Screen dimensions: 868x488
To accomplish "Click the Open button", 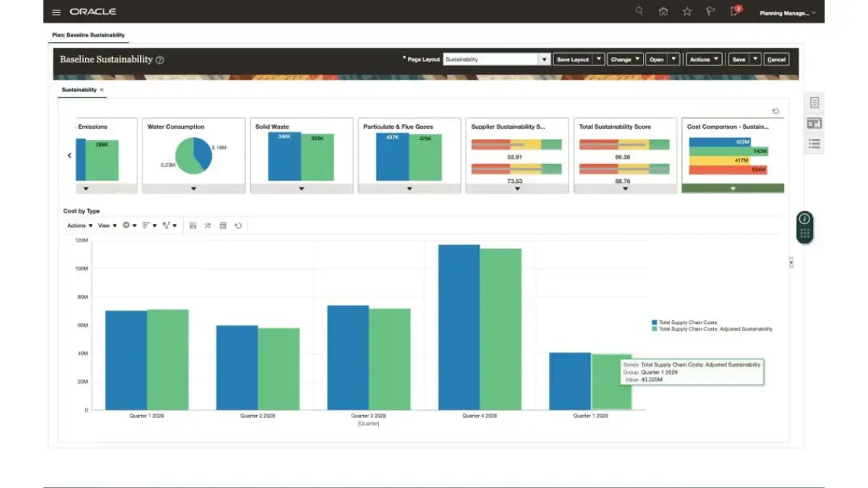I will (x=657, y=59).
